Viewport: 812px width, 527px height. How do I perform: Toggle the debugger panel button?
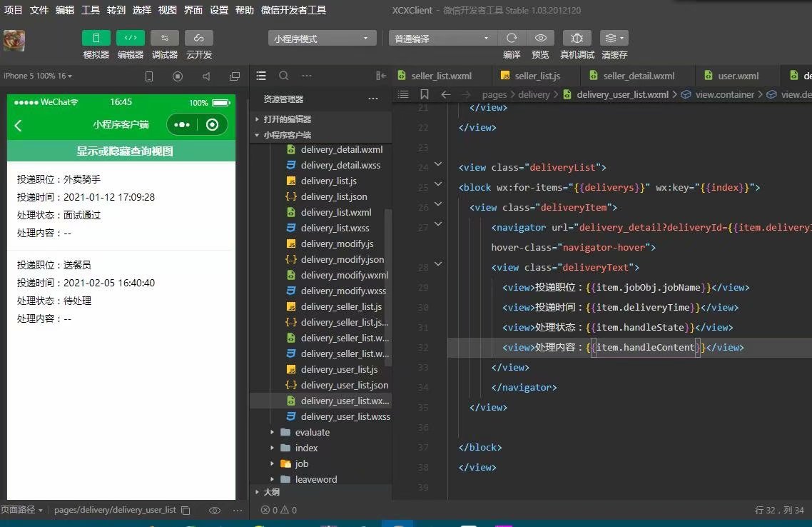(165, 38)
